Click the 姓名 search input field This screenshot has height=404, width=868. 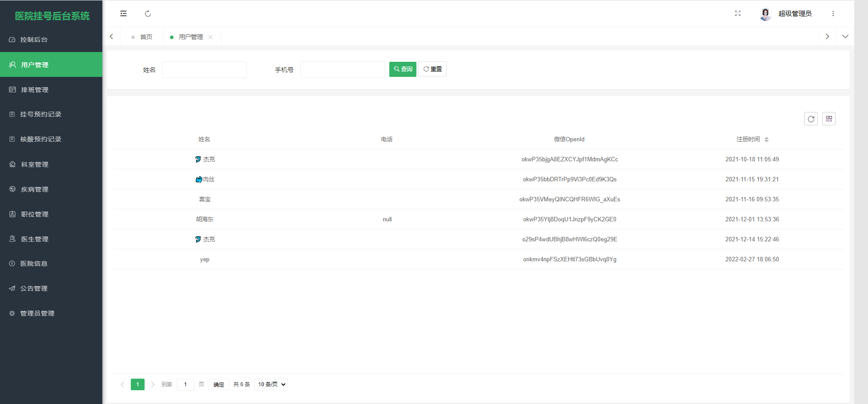pyautogui.click(x=205, y=70)
